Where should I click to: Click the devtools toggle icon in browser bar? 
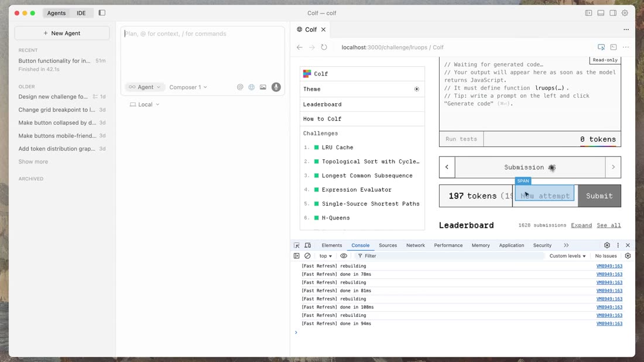pyautogui.click(x=614, y=47)
